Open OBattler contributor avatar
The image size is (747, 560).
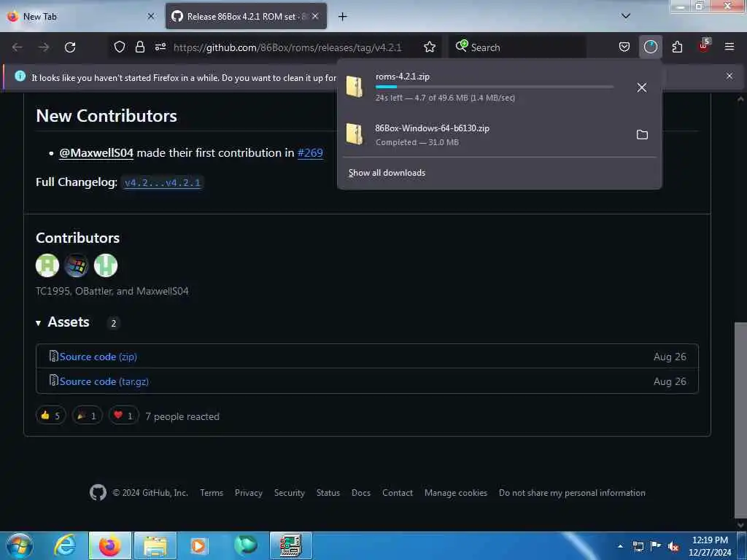coord(76,265)
